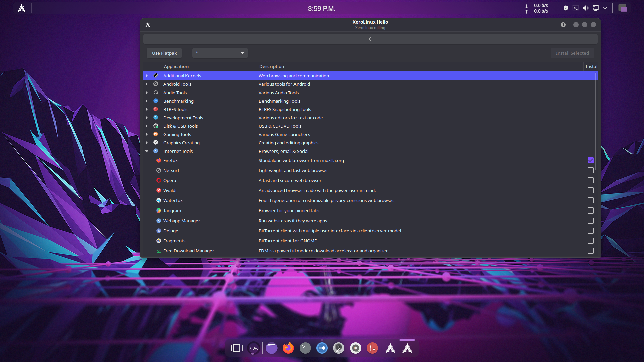Expand the Benchmarking category
This screenshot has width=644, height=362.
pyautogui.click(x=147, y=101)
